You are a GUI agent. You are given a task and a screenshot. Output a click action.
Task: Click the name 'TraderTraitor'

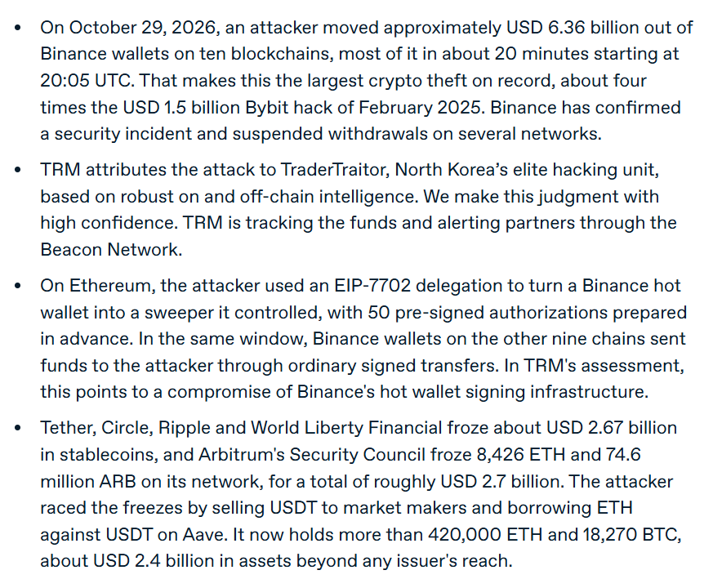point(334,170)
